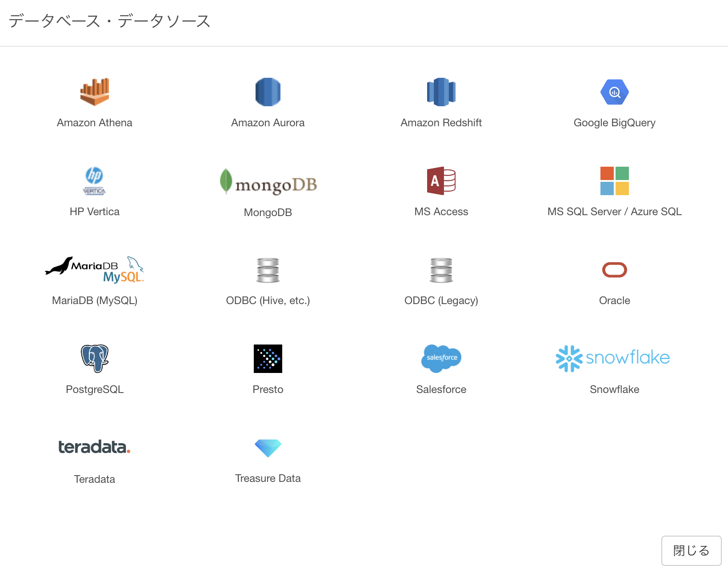Image resolution: width=728 pixels, height=569 pixels.
Task: Click the Amazon Aurora label
Action: (x=268, y=123)
